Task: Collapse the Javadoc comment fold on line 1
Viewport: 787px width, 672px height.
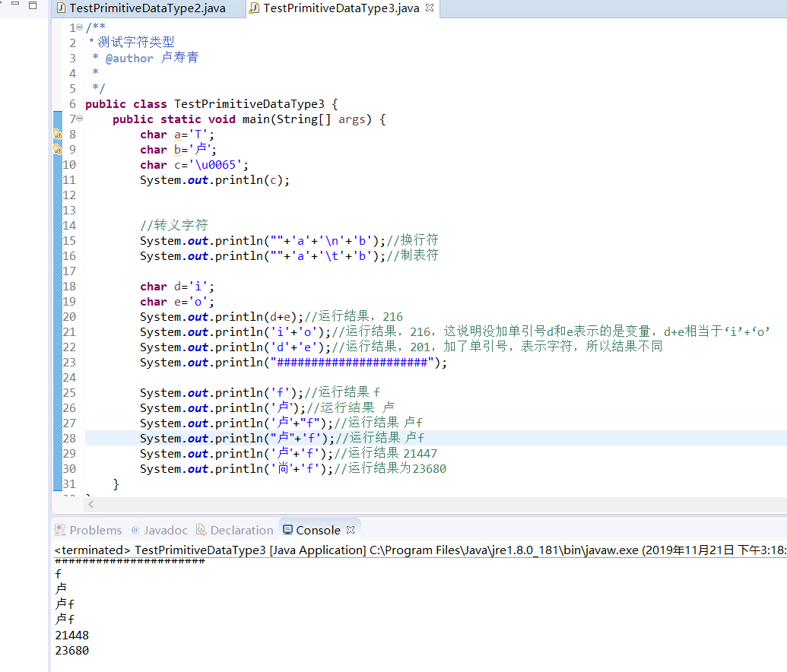Action: click(x=80, y=27)
